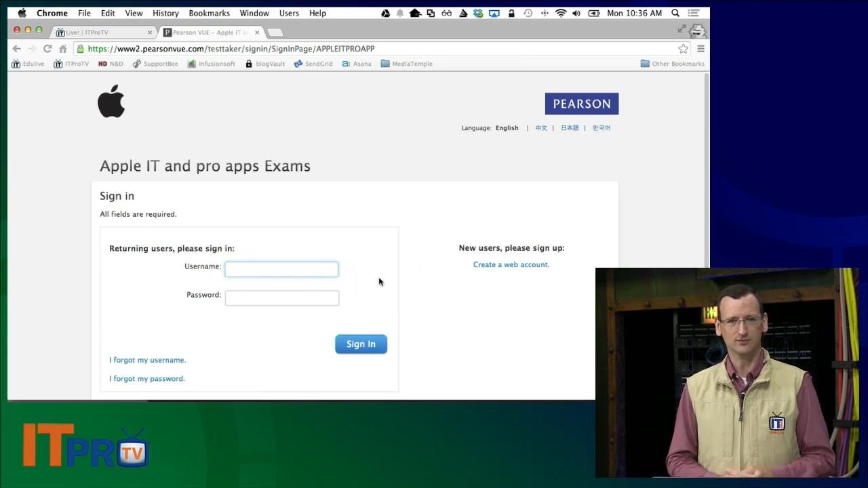Image resolution: width=868 pixels, height=488 pixels.
Task: Close the Pearson VUE tab
Action: tap(257, 32)
